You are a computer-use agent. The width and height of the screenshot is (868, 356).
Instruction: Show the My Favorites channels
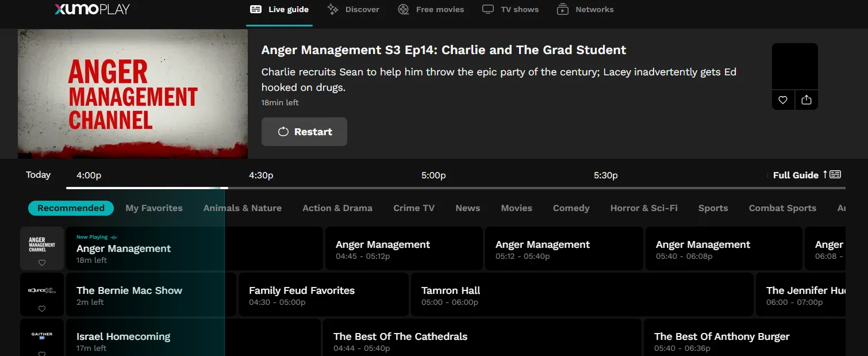154,208
